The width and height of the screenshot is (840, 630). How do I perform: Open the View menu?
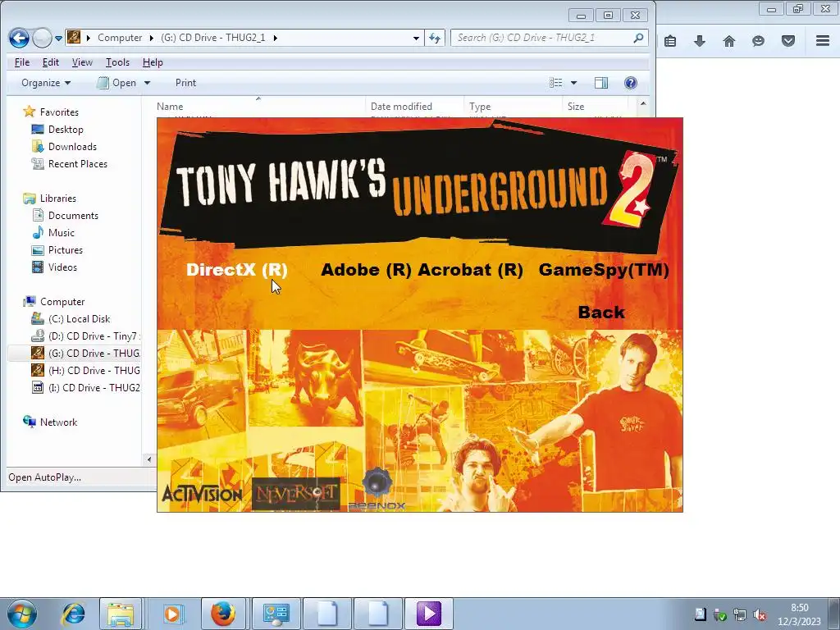click(82, 62)
